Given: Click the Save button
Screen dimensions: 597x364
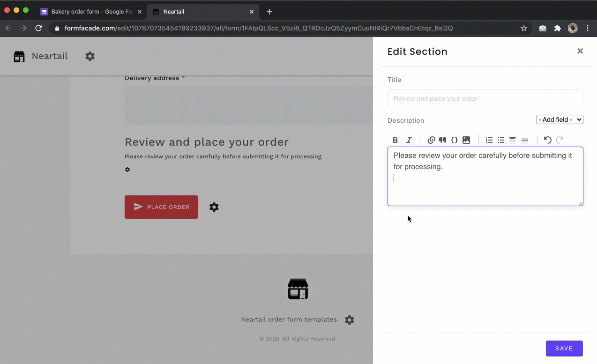Looking at the screenshot, I should point(564,348).
